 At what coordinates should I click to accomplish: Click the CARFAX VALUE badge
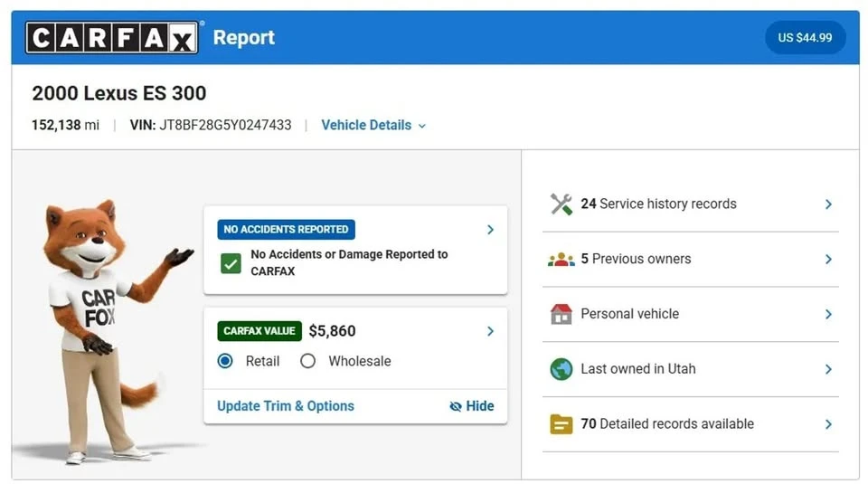click(259, 331)
